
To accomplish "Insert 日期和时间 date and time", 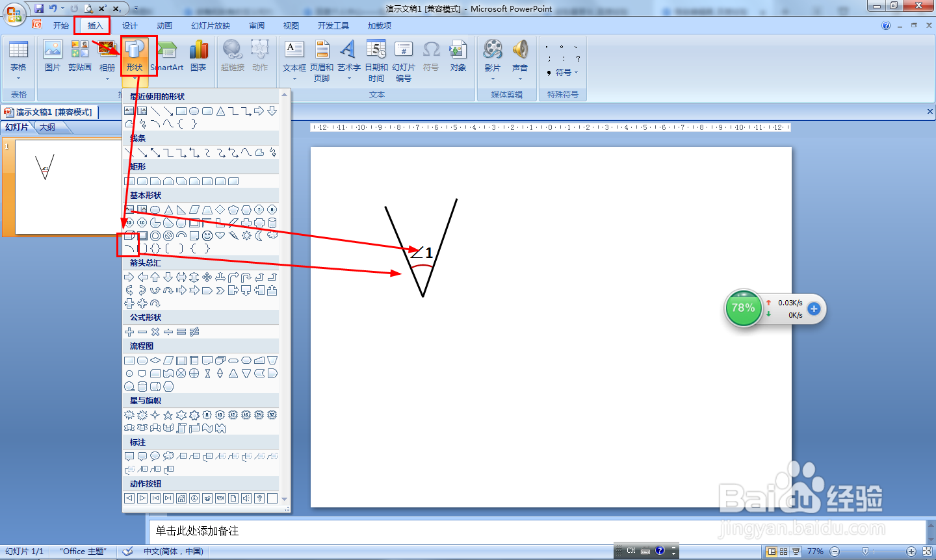I will pyautogui.click(x=376, y=60).
